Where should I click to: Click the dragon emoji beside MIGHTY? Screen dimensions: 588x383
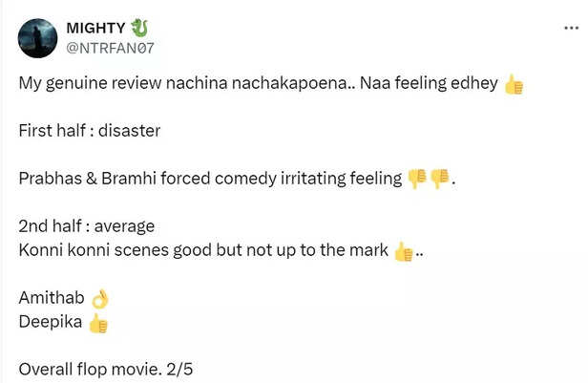click(x=139, y=27)
